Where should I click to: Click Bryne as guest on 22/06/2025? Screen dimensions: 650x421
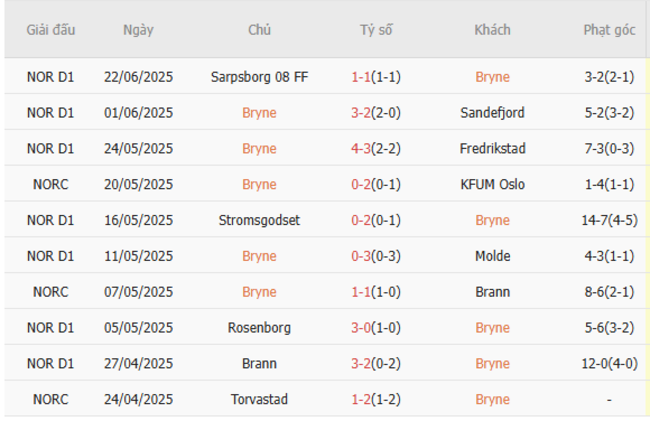coord(492,77)
